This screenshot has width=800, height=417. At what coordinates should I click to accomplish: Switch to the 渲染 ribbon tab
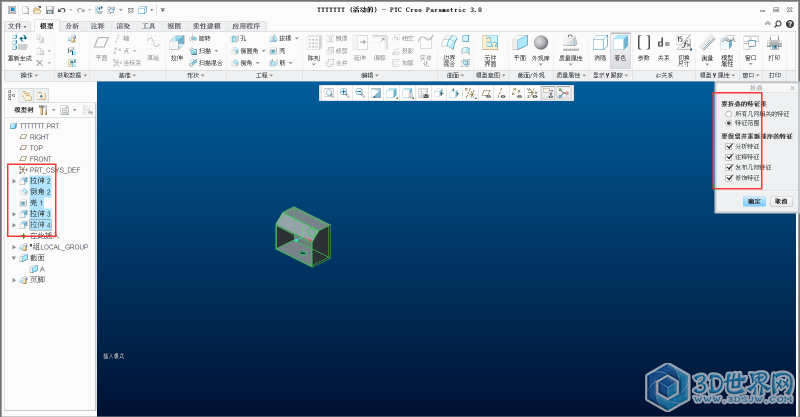[x=123, y=26]
